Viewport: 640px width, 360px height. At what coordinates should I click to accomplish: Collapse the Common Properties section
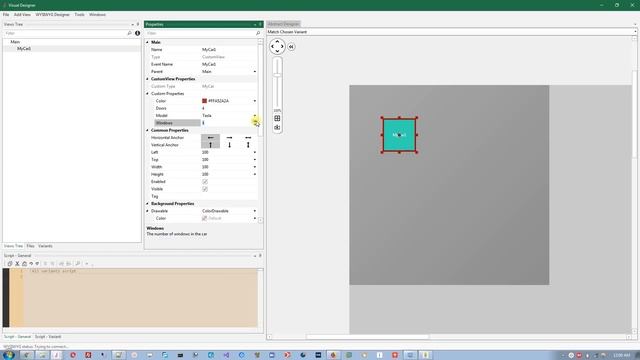148,130
